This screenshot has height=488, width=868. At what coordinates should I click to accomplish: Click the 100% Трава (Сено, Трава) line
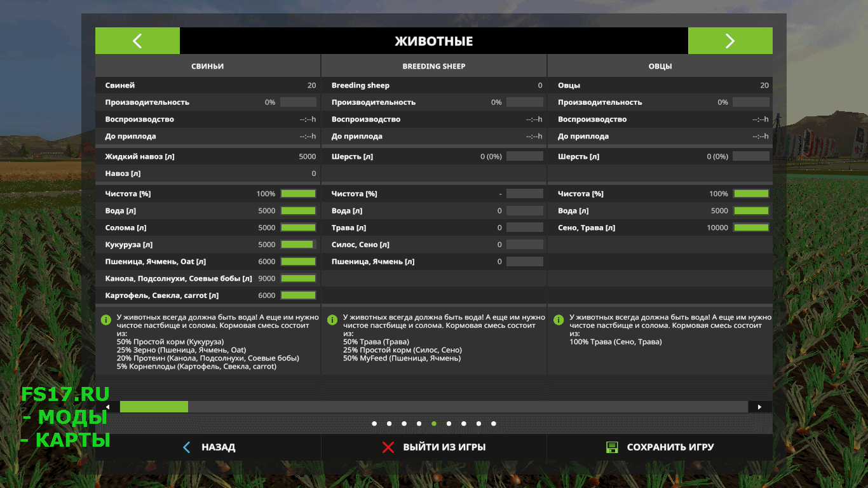tap(616, 342)
